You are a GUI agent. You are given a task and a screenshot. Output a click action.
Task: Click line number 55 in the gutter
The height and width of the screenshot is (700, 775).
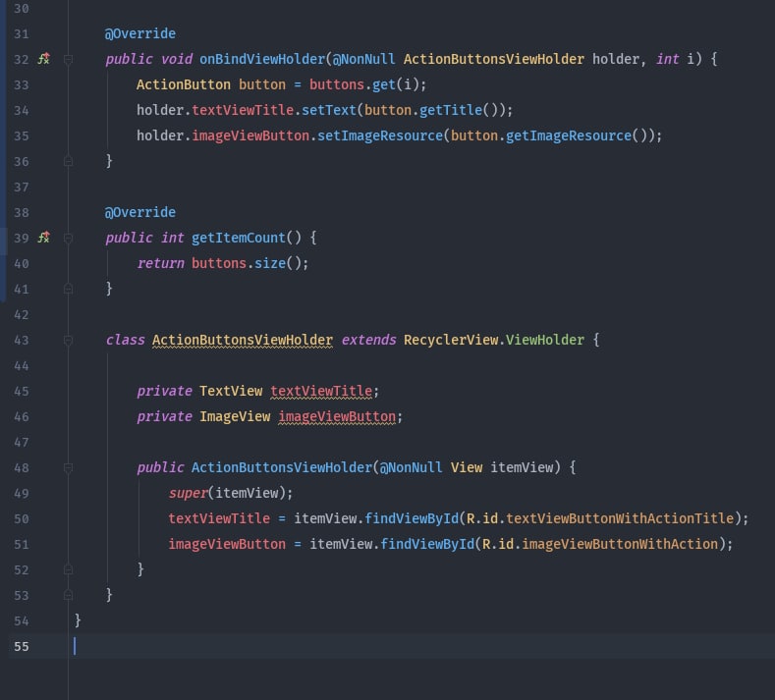22,647
